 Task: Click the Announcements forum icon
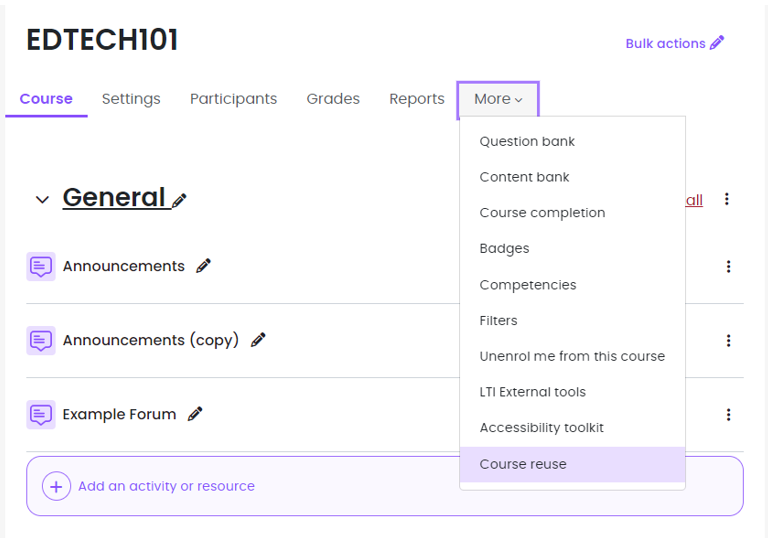41,266
